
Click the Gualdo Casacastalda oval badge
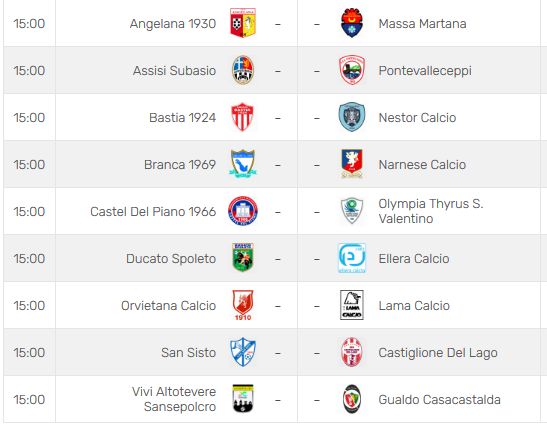(x=352, y=399)
